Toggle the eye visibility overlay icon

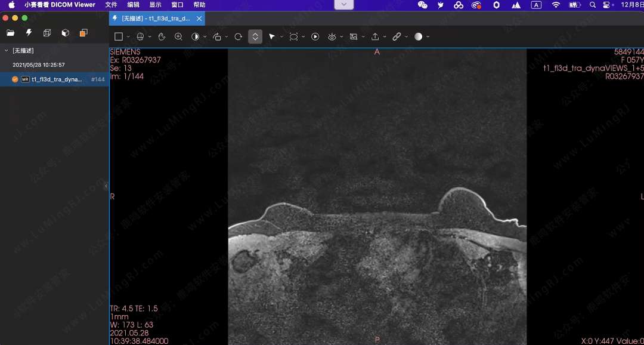332,37
